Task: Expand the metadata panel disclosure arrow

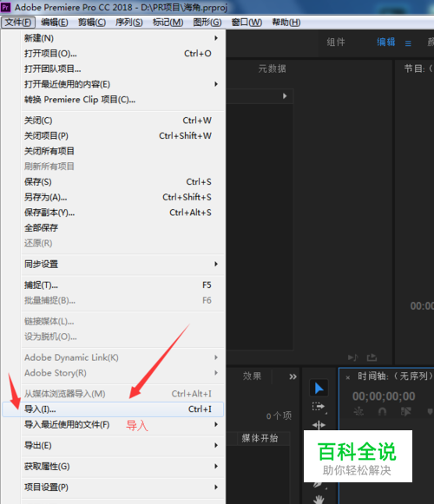Action: (x=285, y=95)
